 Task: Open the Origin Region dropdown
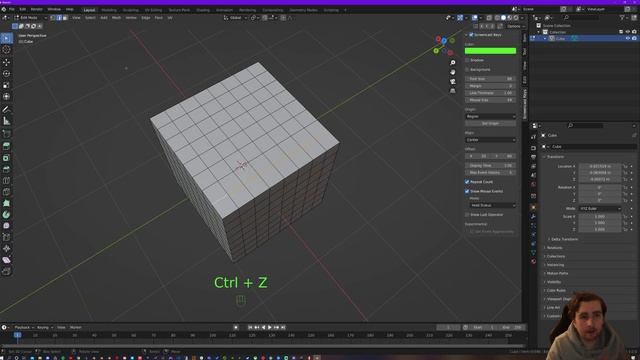pos(490,116)
